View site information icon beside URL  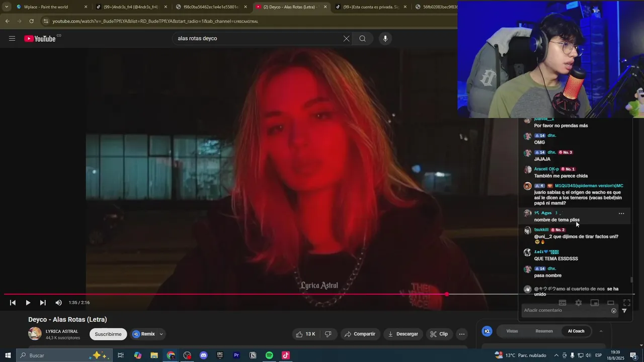click(x=46, y=21)
